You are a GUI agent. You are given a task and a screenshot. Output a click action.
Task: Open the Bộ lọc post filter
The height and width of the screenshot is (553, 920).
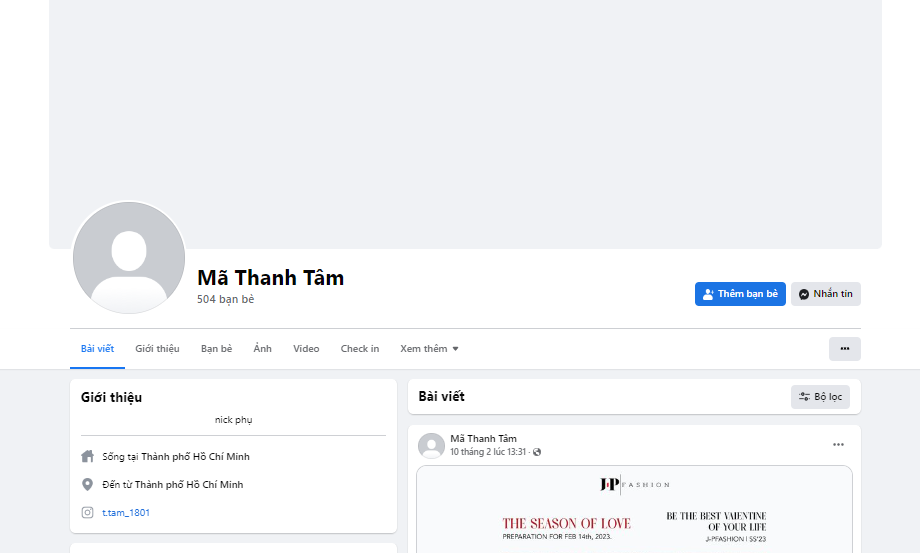pyautogui.click(x=820, y=397)
